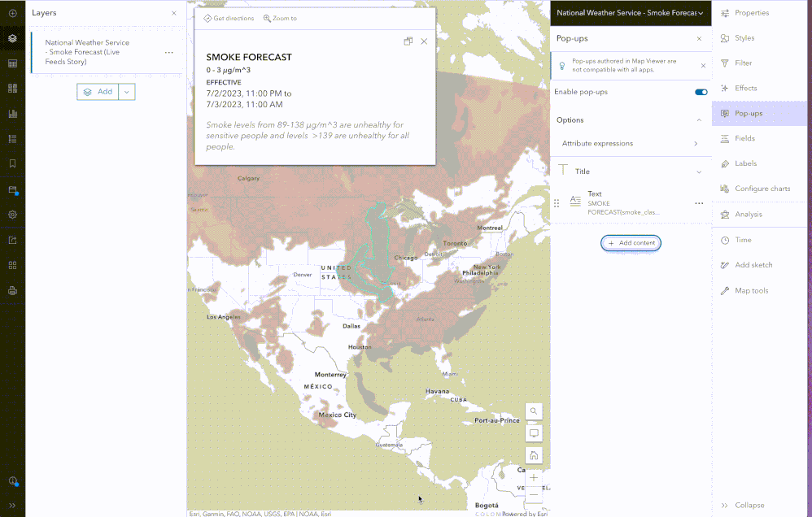Dock the smoke forecast popup
This screenshot has width=812, height=517.
(x=408, y=41)
